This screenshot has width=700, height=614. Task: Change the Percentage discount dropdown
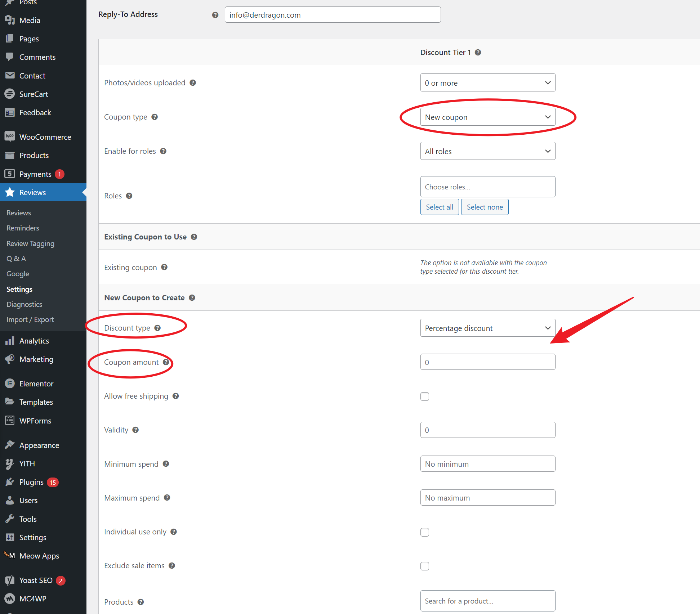point(487,328)
